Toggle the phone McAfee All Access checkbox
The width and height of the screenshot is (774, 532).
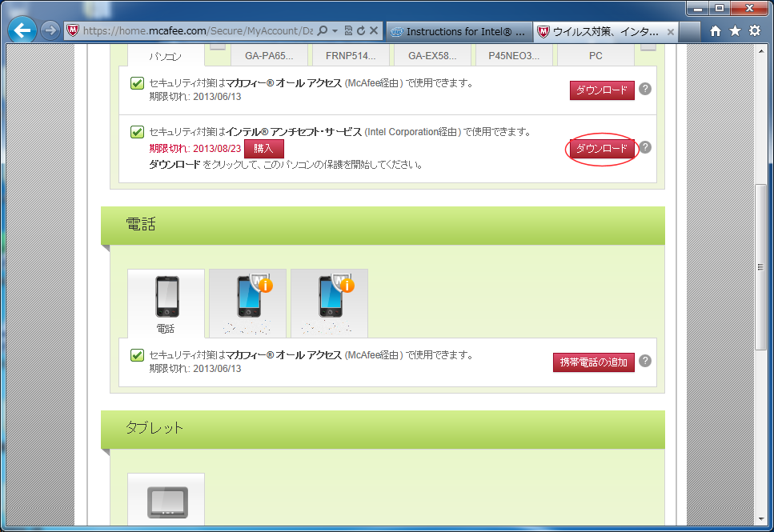pos(137,355)
